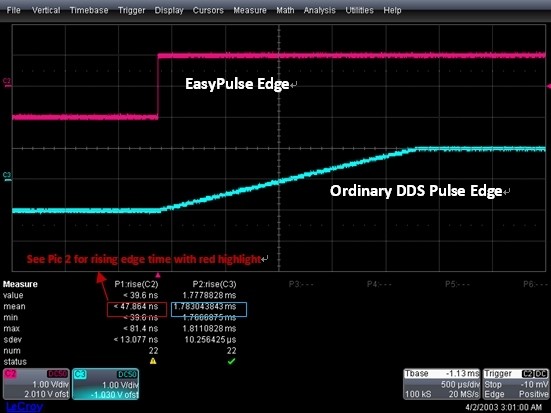
Task: Click the pink trigger level arrow at right edge
Action: 548,86
